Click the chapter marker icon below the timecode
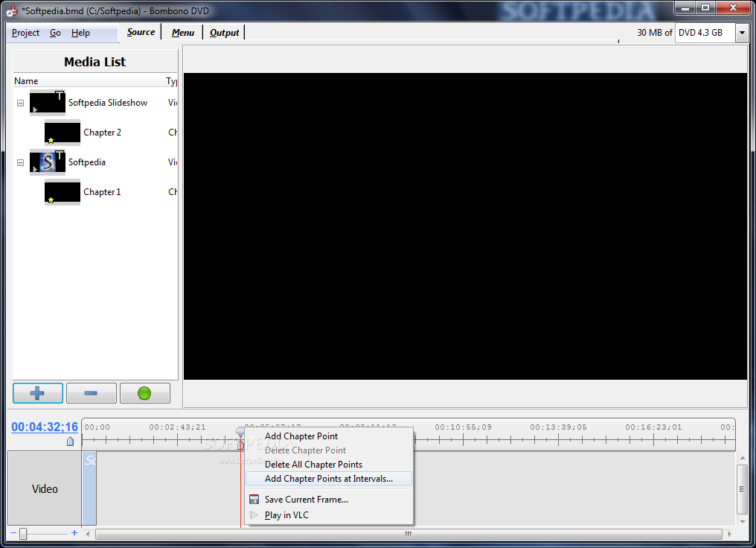 click(x=71, y=442)
